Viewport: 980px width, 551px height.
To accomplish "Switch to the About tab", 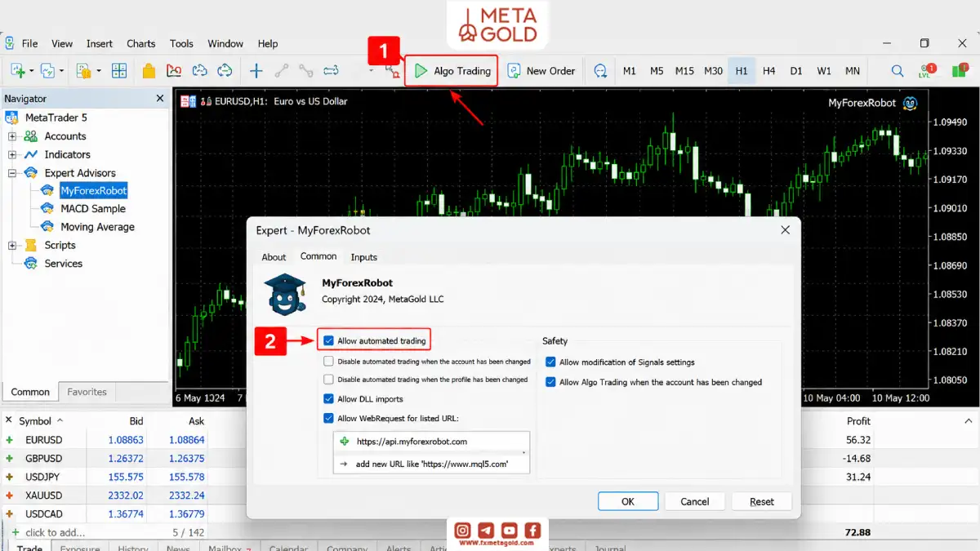I will (274, 257).
